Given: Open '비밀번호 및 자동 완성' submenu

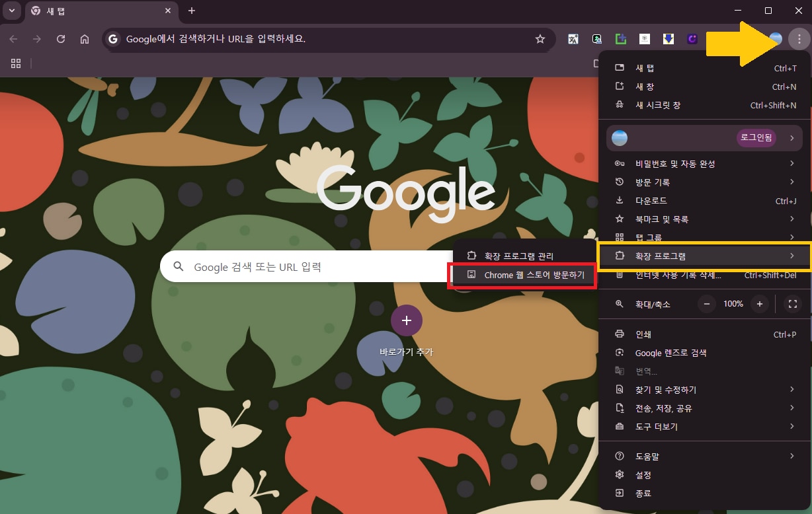Looking at the screenshot, I should [705, 163].
